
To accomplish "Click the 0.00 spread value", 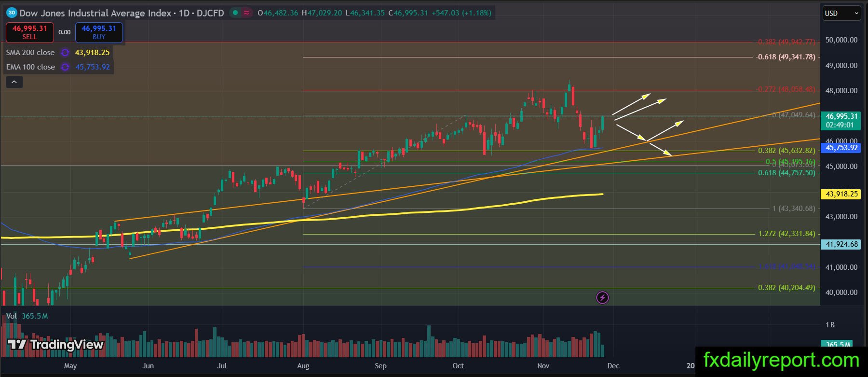I will 65,32.
